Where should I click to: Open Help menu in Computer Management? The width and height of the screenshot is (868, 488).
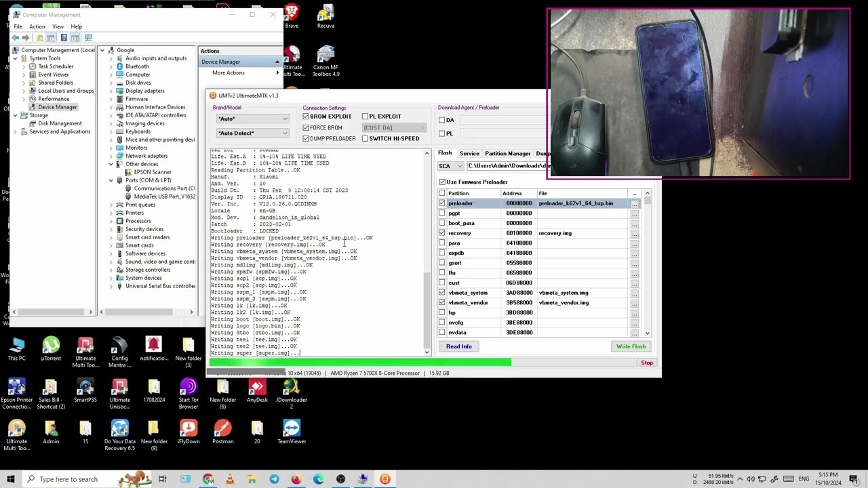[77, 26]
